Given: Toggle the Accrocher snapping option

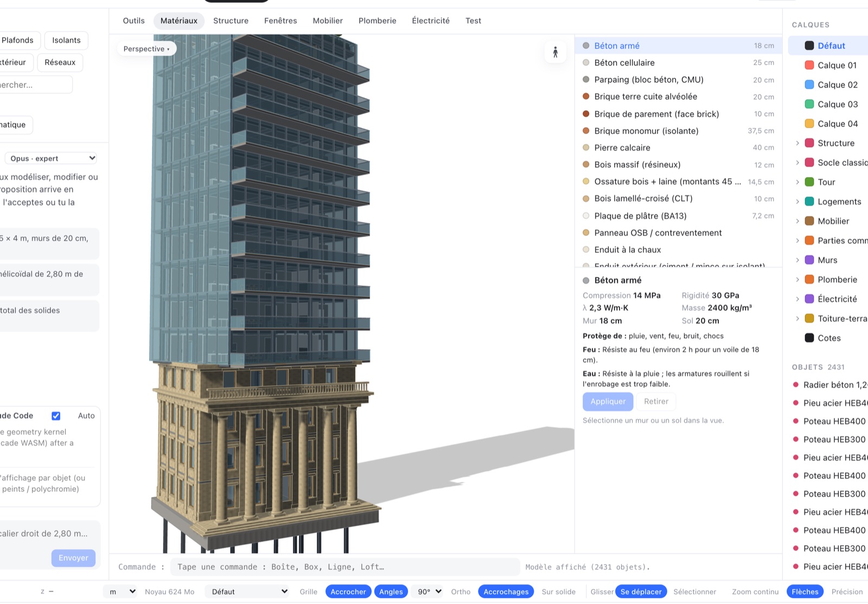Looking at the screenshot, I should [x=348, y=592].
